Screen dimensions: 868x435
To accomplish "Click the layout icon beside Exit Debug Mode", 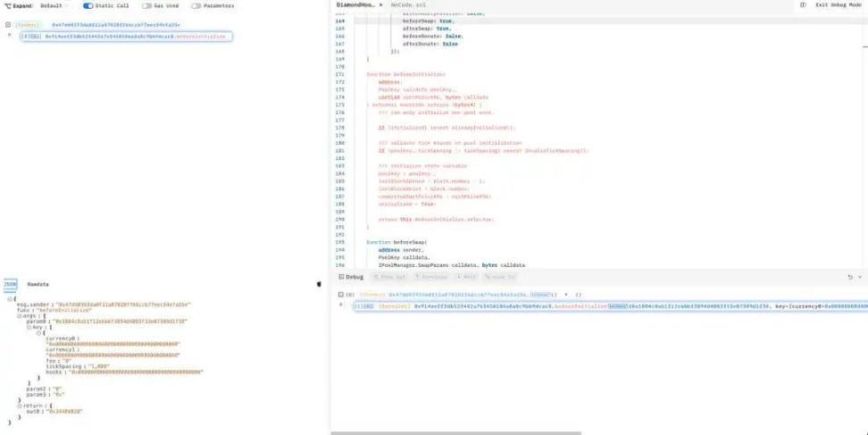I will coord(803,4).
